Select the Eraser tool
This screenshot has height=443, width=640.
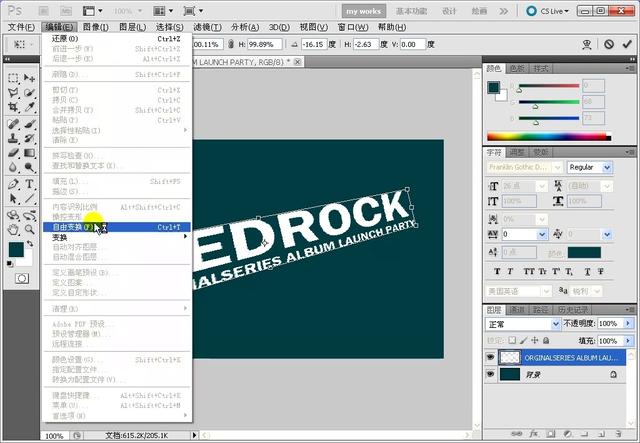[13, 153]
